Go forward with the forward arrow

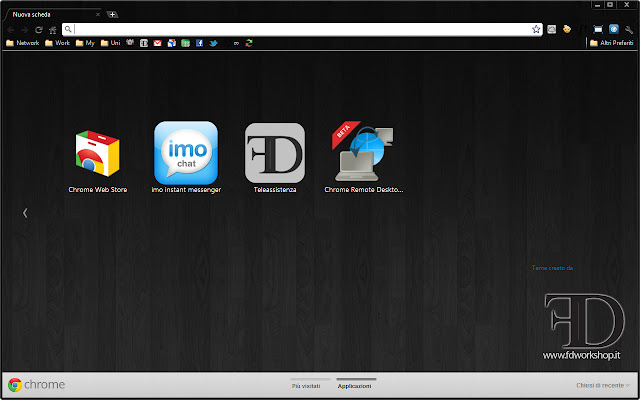pos(24,30)
